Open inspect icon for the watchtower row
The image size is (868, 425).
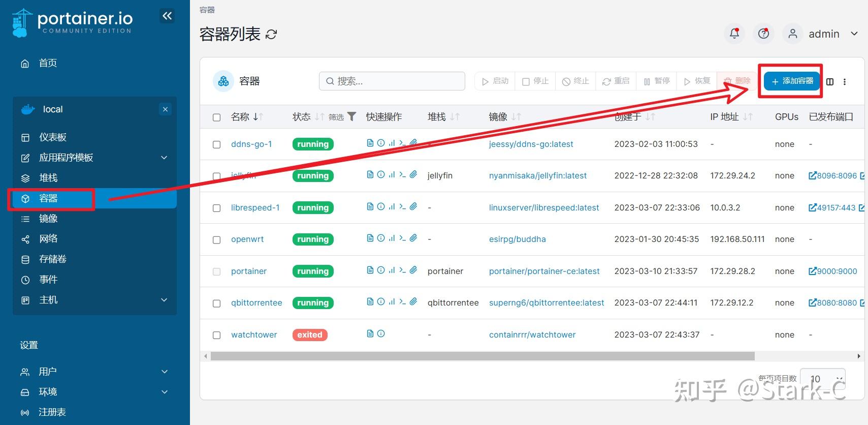[381, 333]
